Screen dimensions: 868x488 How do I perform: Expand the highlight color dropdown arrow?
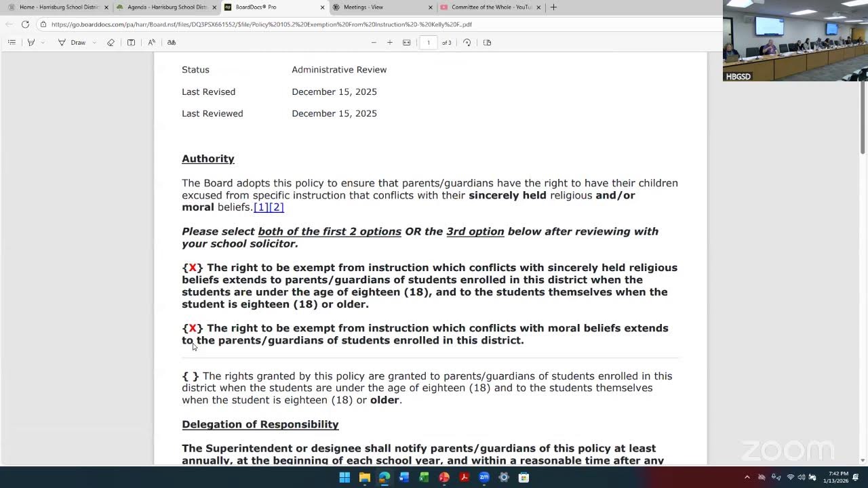(43, 42)
